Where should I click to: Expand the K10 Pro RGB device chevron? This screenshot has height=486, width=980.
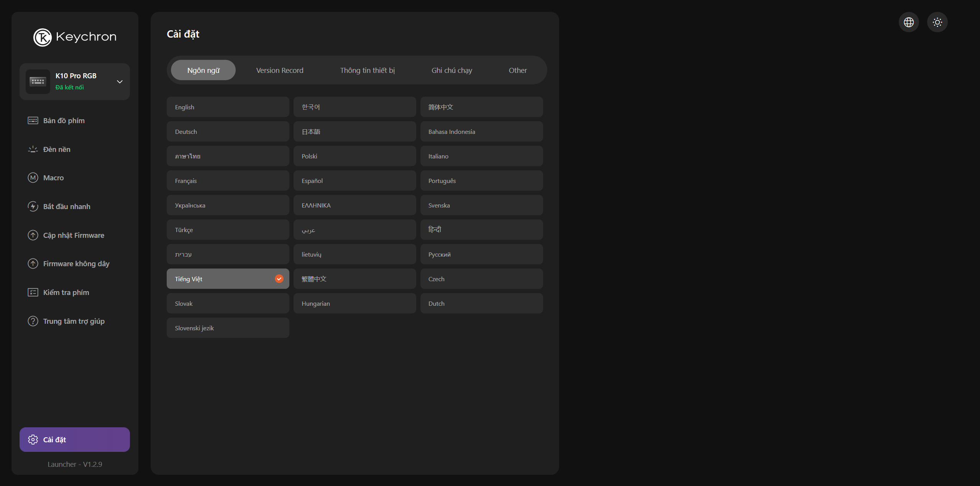(x=120, y=82)
